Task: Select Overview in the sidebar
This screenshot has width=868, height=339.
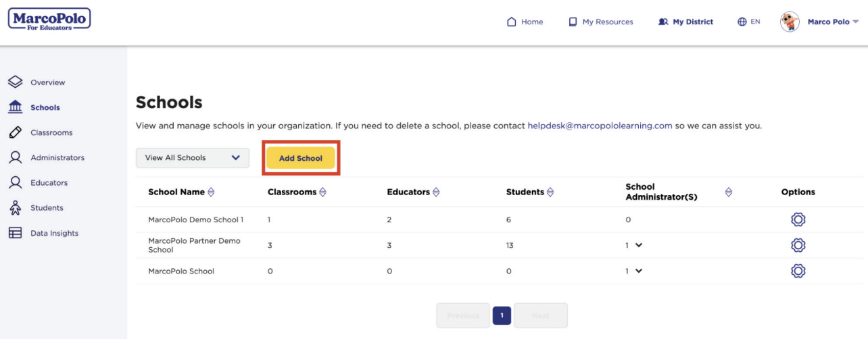Action: coord(48,82)
